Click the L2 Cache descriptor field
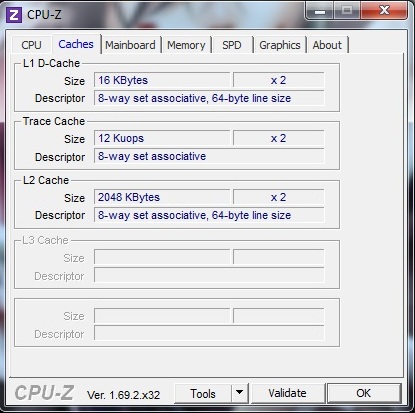This screenshot has height=413, width=415. point(209,215)
